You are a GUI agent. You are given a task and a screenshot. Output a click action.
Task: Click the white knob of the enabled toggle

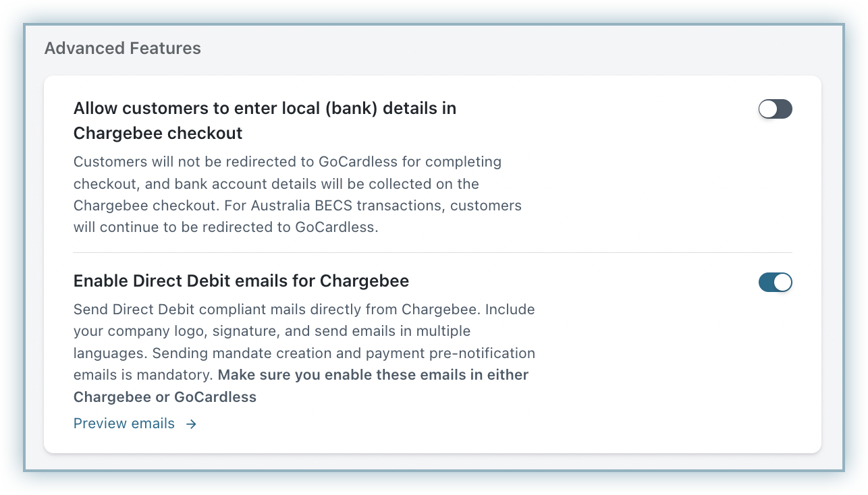click(x=782, y=283)
